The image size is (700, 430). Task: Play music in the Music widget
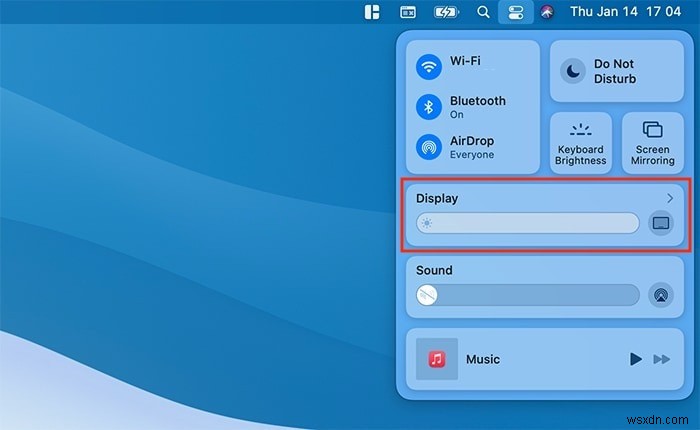635,359
